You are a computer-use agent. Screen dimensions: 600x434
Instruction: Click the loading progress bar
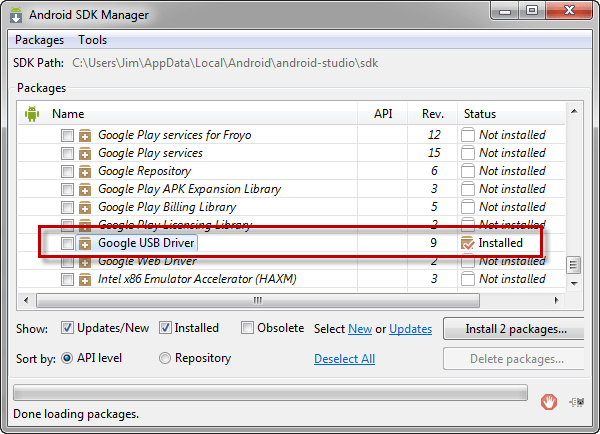270,392
